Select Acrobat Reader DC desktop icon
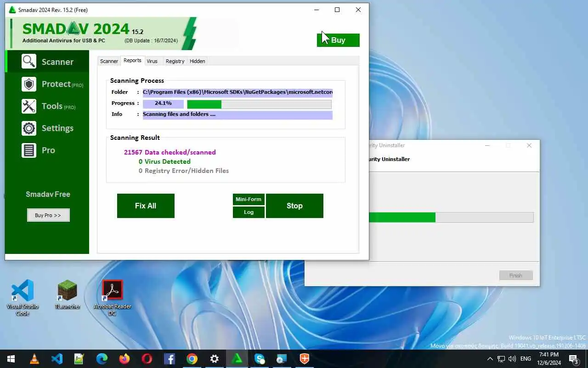The height and width of the screenshot is (368, 588). click(x=113, y=297)
